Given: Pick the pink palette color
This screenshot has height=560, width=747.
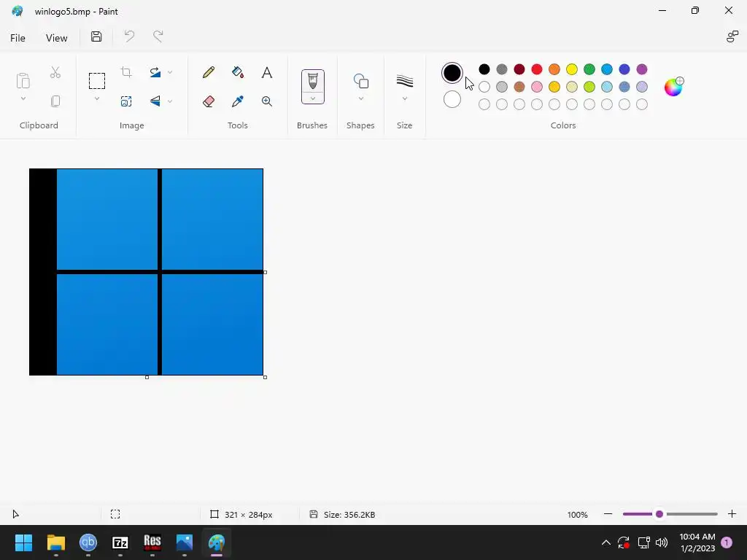Looking at the screenshot, I should tap(536, 87).
